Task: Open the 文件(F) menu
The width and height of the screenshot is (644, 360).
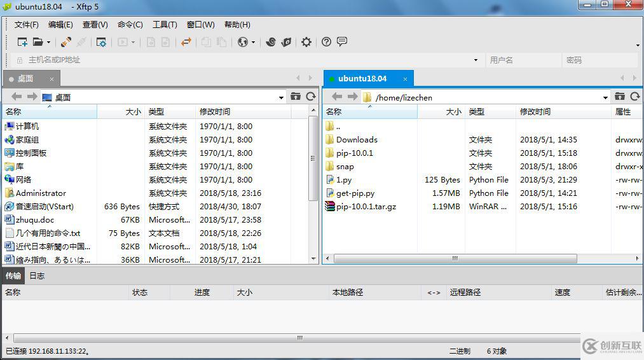Action: click(26, 25)
